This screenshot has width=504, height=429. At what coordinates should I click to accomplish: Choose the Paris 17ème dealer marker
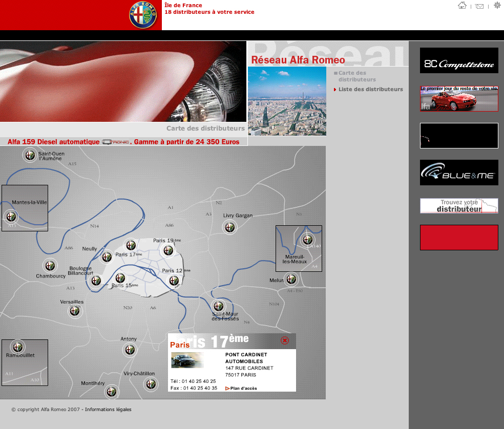coord(131,246)
